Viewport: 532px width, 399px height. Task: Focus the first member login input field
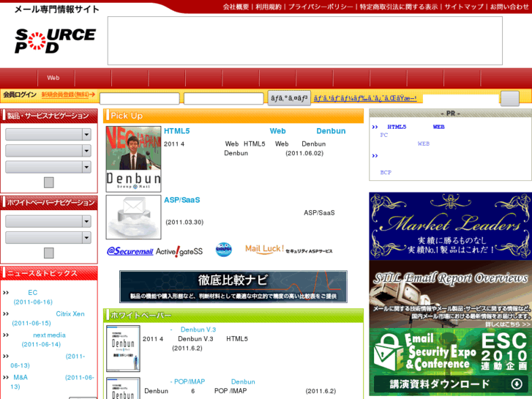[x=140, y=99]
